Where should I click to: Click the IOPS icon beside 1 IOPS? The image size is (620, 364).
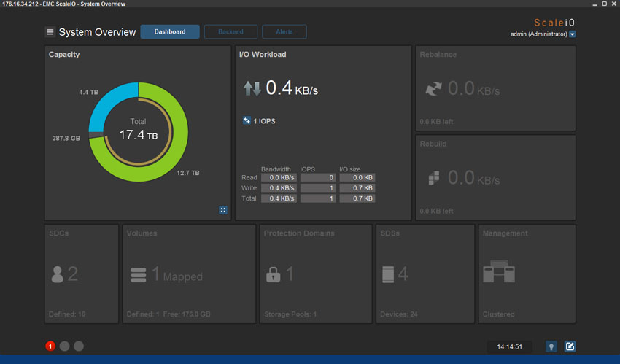[x=247, y=120]
